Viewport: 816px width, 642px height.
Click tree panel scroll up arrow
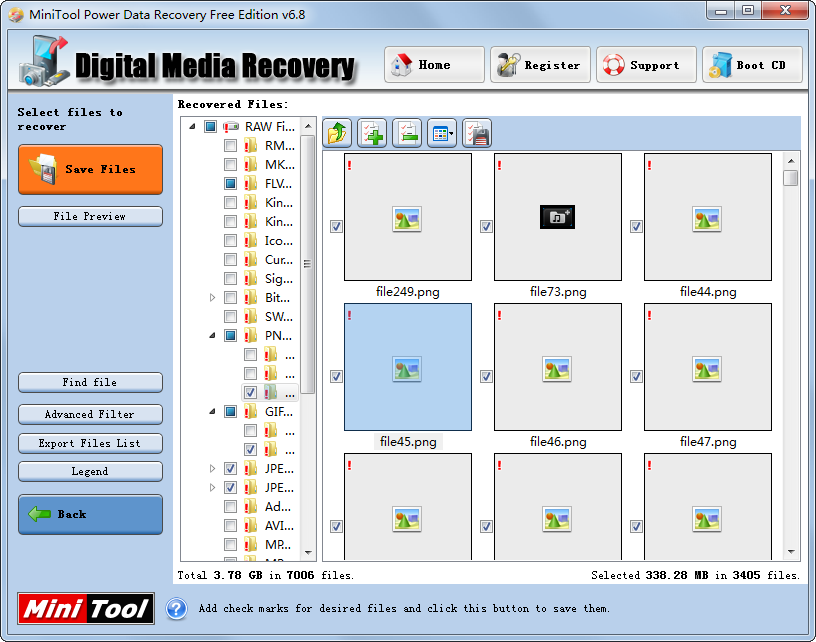click(308, 126)
